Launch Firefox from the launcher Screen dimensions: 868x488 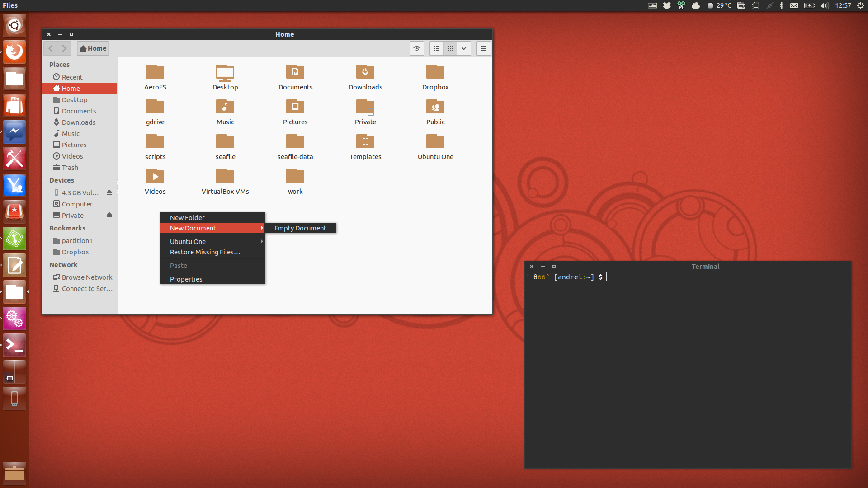14,52
